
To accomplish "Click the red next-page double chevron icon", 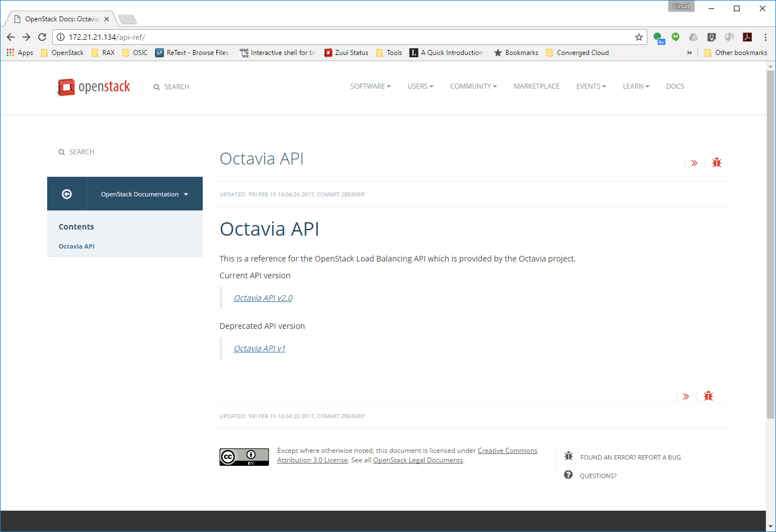I will click(x=695, y=163).
